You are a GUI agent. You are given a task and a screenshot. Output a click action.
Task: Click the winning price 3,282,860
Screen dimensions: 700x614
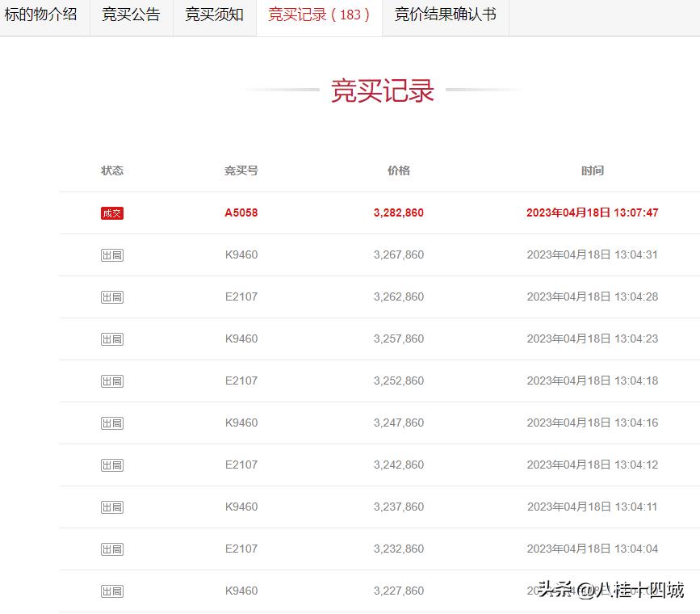[398, 212]
